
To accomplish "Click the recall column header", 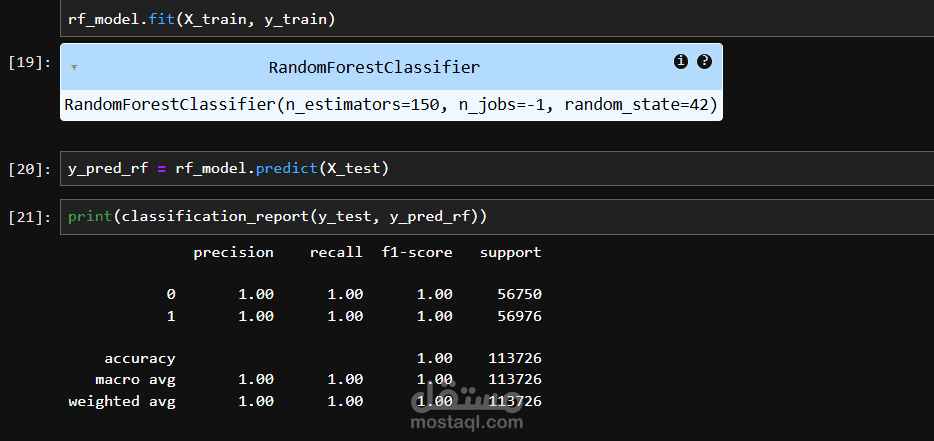I will [x=336, y=253].
